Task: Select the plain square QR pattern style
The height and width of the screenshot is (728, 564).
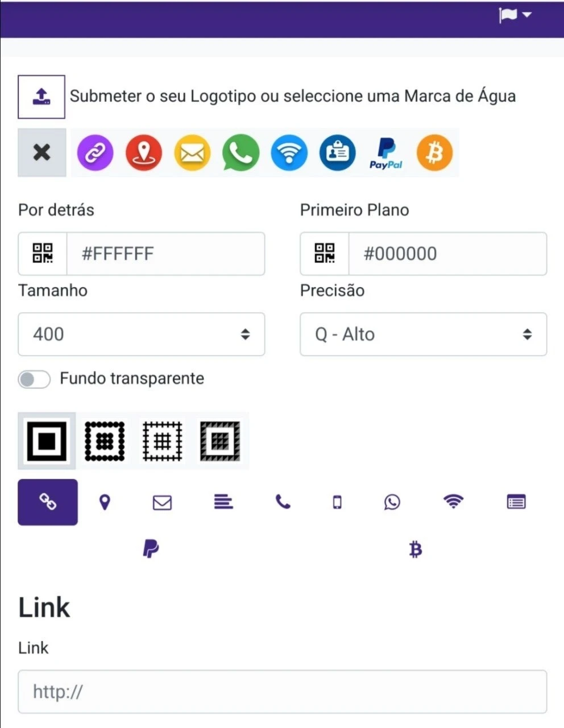Action: click(47, 441)
